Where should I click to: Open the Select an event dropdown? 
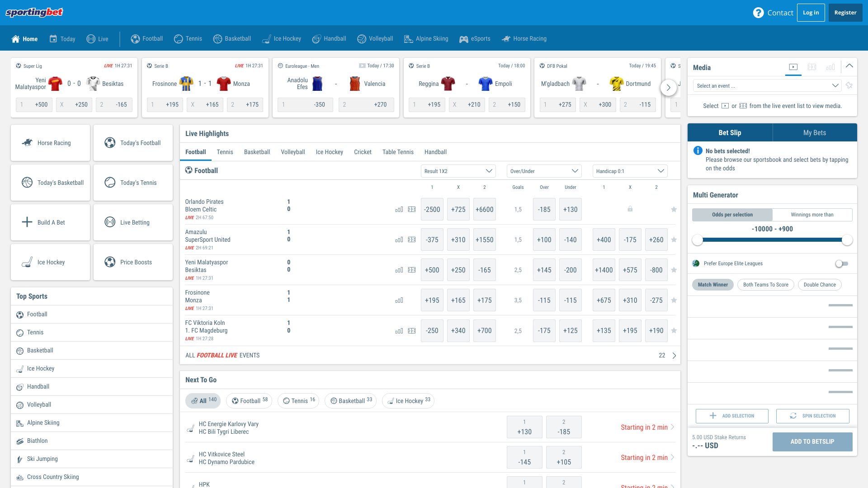coord(767,86)
